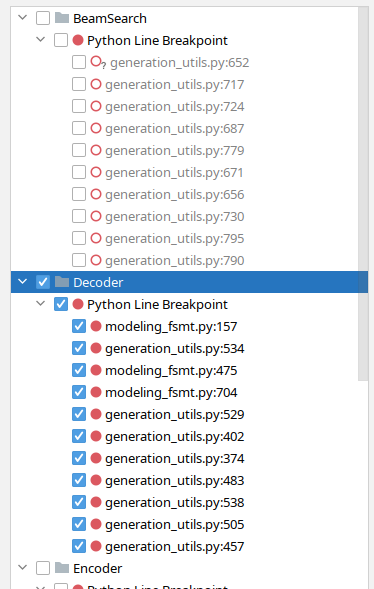The height and width of the screenshot is (589, 374).
Task: Select modeling_fsmt.py:704 breakpoint entry
Action: click(171, 393)
